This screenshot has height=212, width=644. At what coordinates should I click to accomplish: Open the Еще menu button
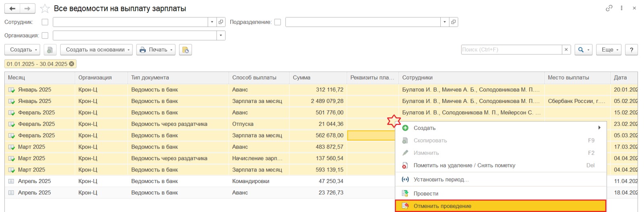click(609, 49)
